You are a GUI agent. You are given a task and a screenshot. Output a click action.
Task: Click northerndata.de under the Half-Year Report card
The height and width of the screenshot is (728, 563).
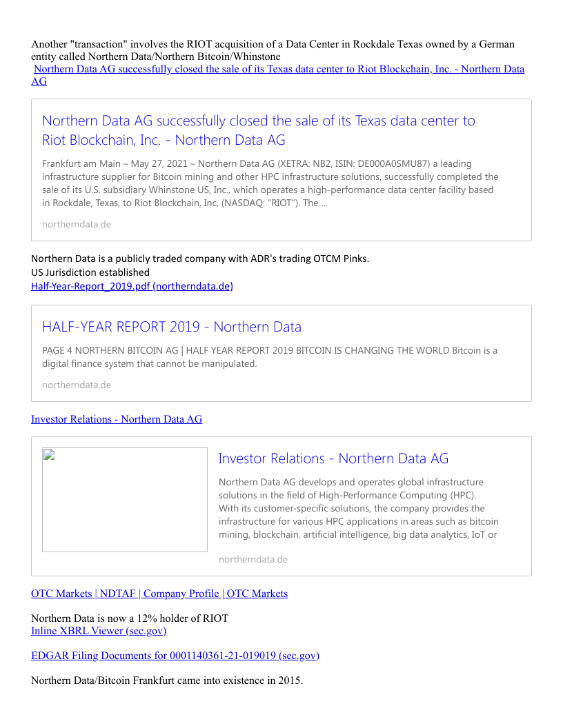76,385
